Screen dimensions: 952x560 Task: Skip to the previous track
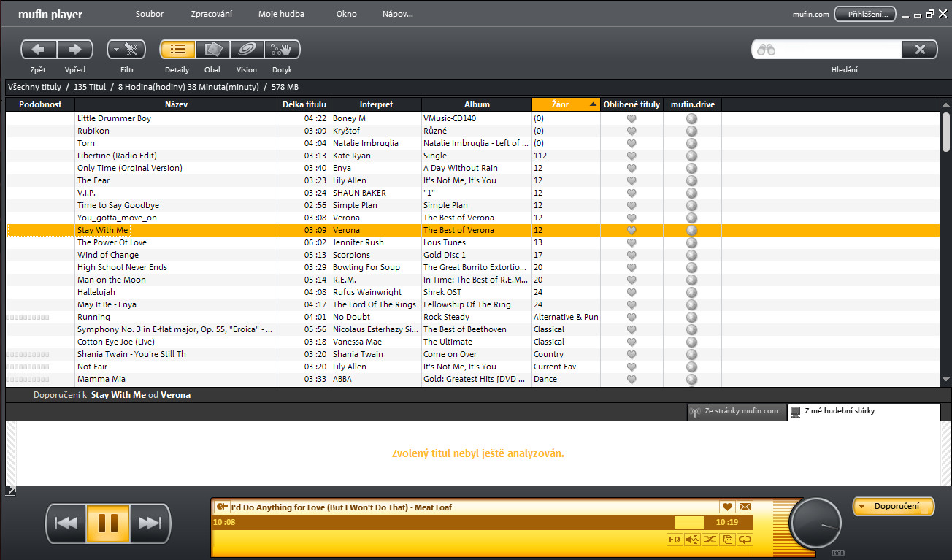click(66, 523)
